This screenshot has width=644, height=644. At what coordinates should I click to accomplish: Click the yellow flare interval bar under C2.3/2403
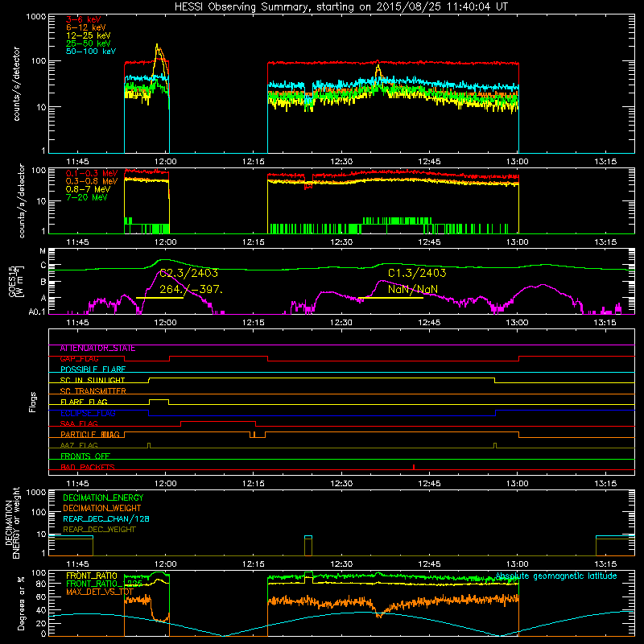point(159,298)
